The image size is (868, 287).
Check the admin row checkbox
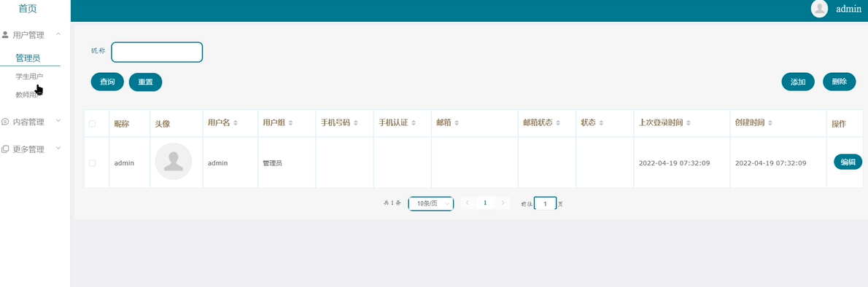tap(93, 163)
